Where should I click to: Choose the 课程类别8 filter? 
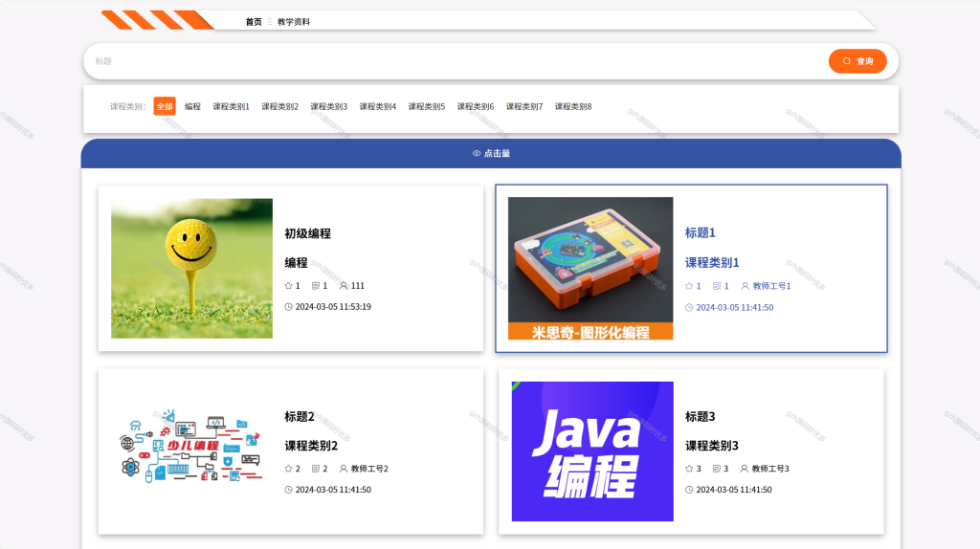coord(573,106)
